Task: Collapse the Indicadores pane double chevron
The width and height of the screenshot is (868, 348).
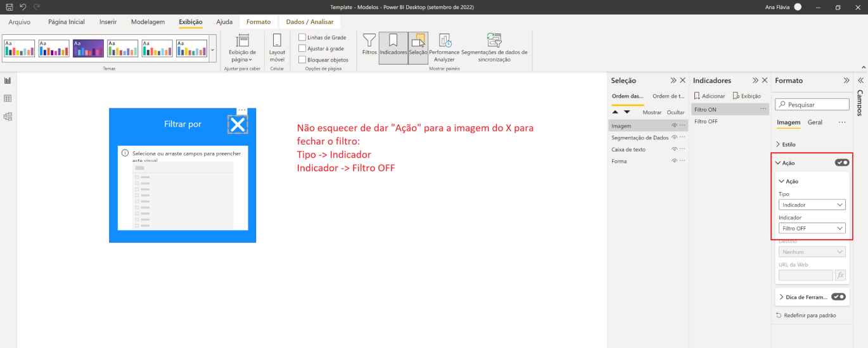Action: pos(755,81)
